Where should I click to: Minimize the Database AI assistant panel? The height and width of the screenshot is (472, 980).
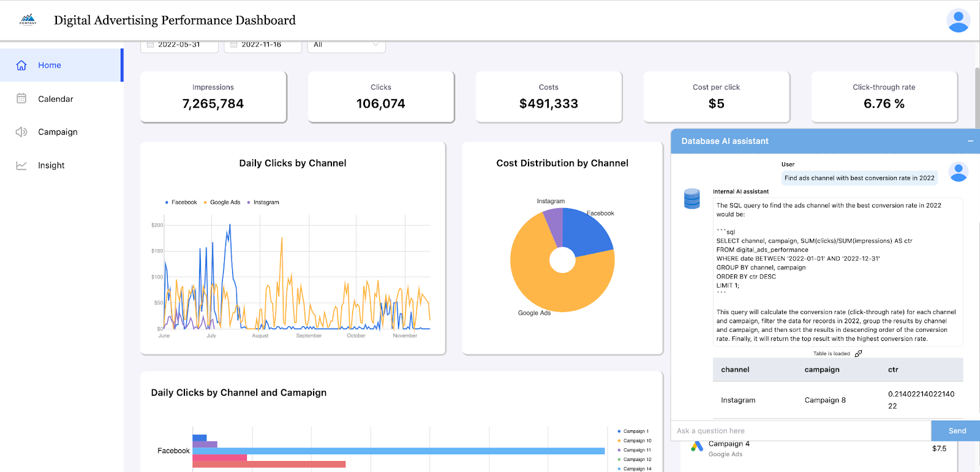pyautogui.click(x=970, y=141)
